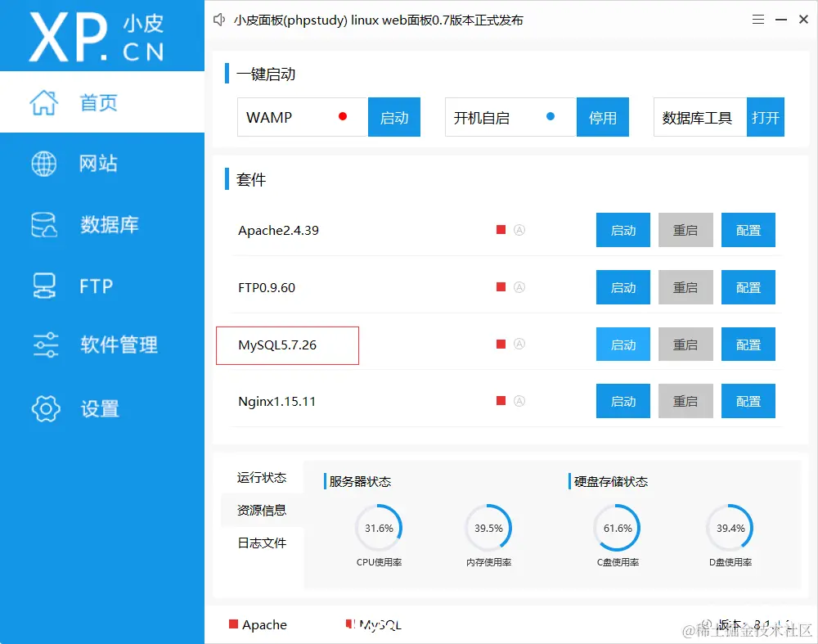The width and height of the screenshot is (818, 644).
Task: Click the 内存使用率 39.5% gauge
Action: tap(488, 528)
